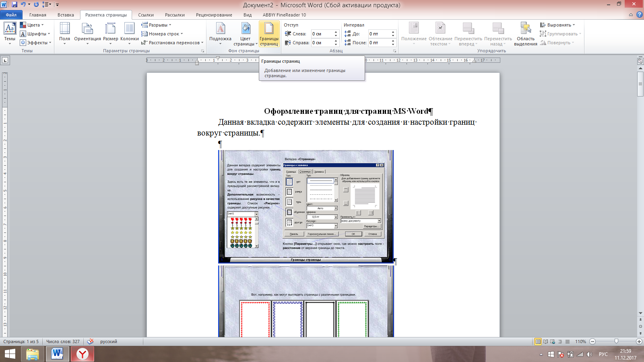
Task: Switch to the Главная tab
Action: click(38, 15)
